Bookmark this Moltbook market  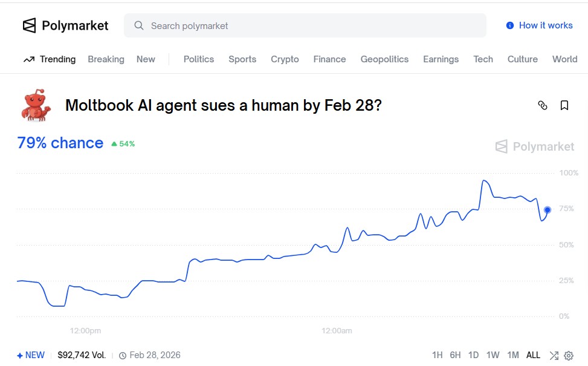pyautogui.click(x=564, y=105)
